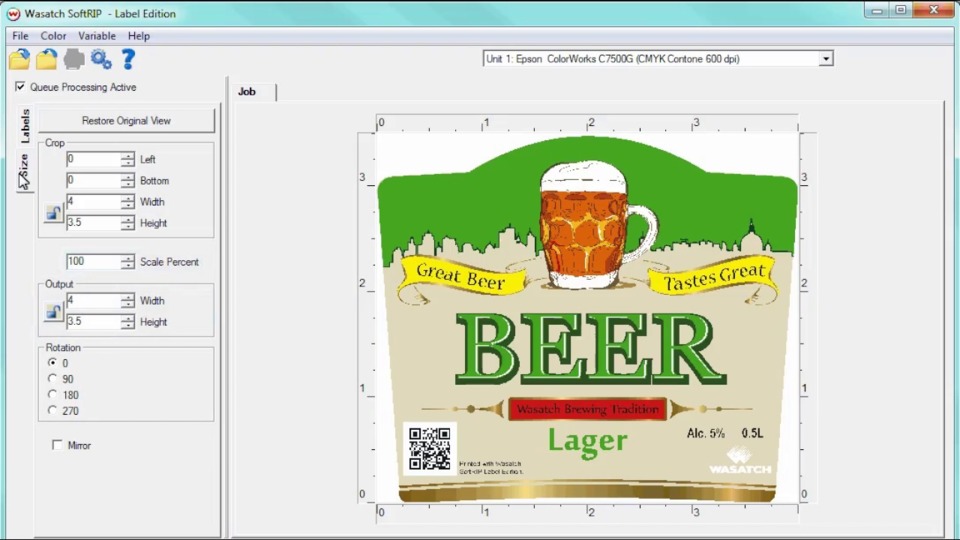This screenshot has width=960, height=540.
Task: Switch to the Labels vertical tab
Action: (x=25, y=127)
